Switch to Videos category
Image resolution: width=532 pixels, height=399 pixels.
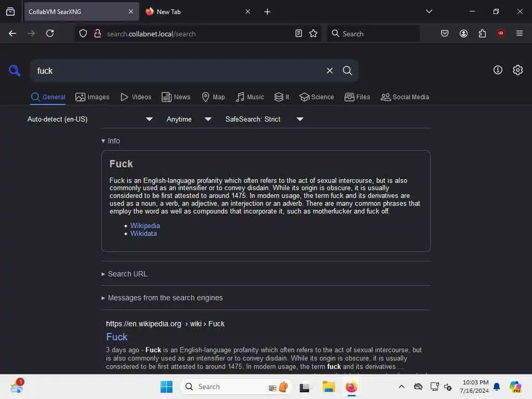(136, 97)
